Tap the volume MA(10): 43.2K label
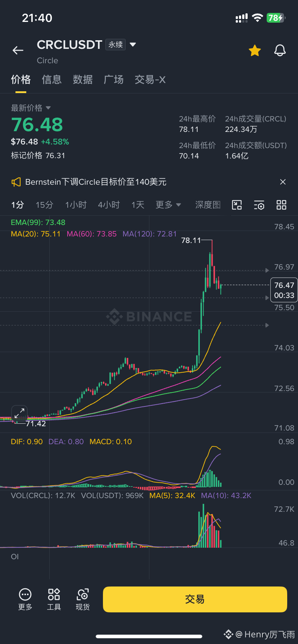Image resolution: width=298 pixels, height=644 pixels. (226, 496)
